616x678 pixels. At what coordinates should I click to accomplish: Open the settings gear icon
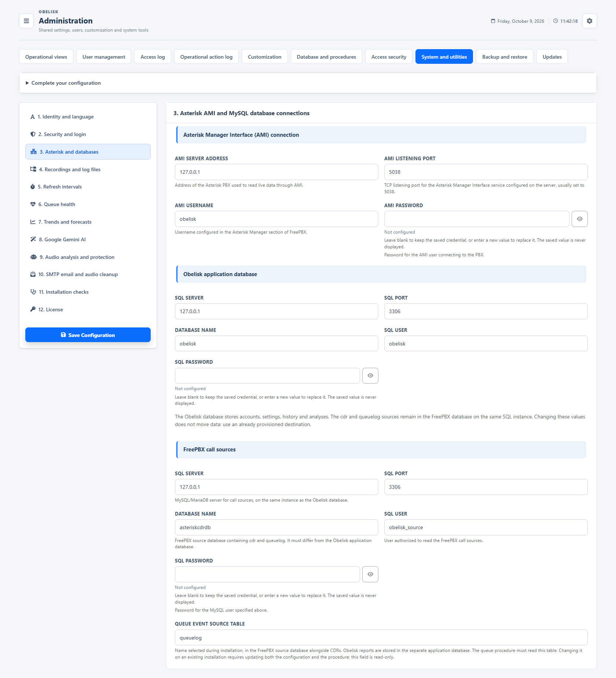(x=589, y=21)
